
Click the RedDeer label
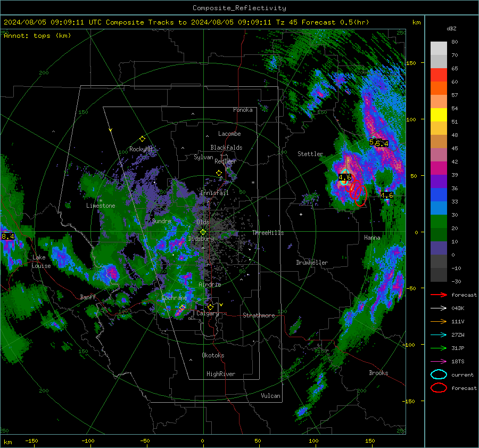(226, 161)
